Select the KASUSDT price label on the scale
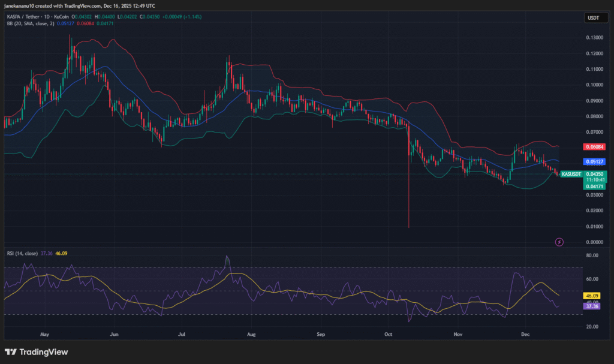 [x=572, y=174]
